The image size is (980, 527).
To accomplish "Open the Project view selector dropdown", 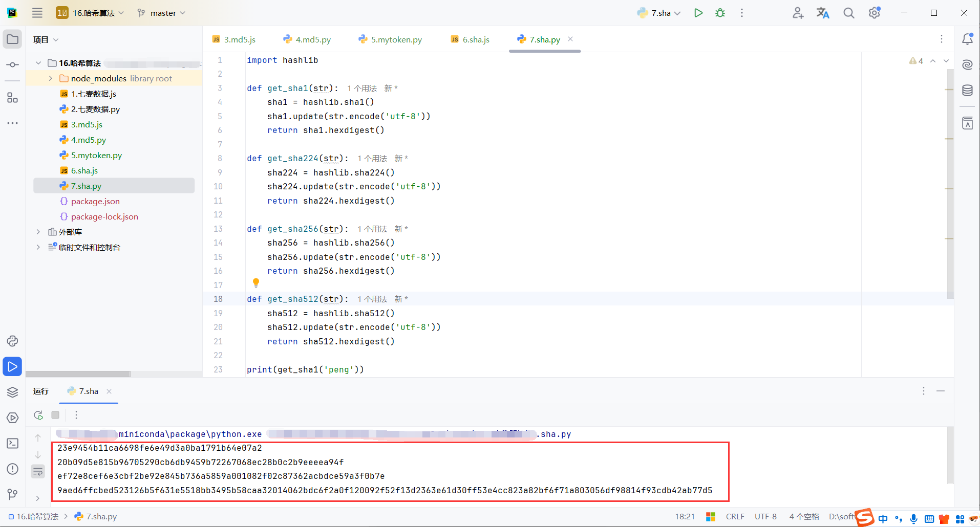I will pyautogui.click(x=46, y=39).
